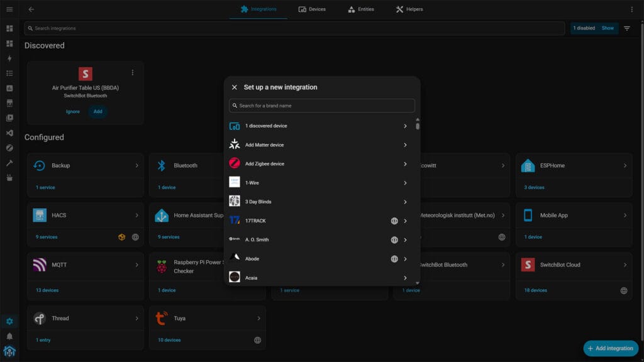Click the cloud globe icon on Tuya card

tap(257, 340)
